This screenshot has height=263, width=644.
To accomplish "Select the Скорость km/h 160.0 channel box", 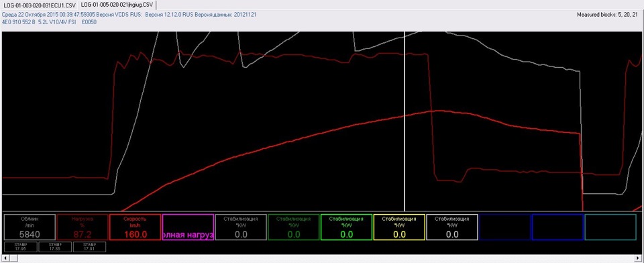I will [x=135, y=227].
